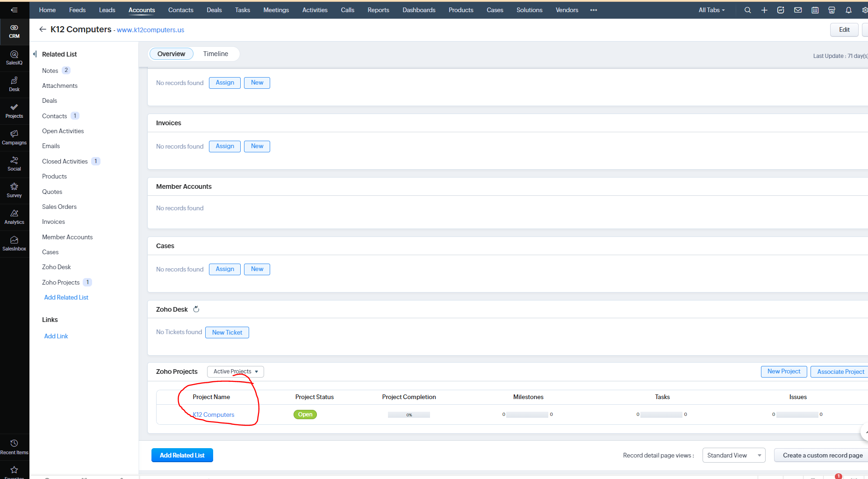Jump to Closed Activities in Related List
868x479 pixels.
(65, 161)
